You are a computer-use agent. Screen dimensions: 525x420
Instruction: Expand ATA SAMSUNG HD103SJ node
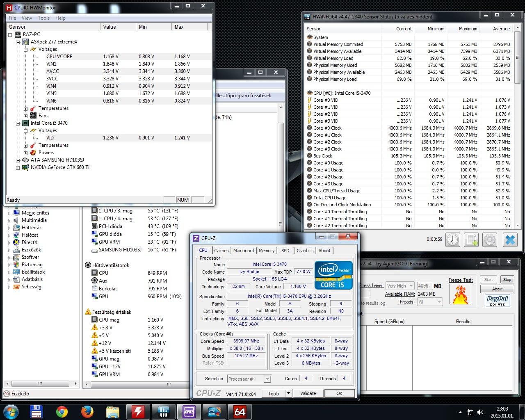click(18, 160)
